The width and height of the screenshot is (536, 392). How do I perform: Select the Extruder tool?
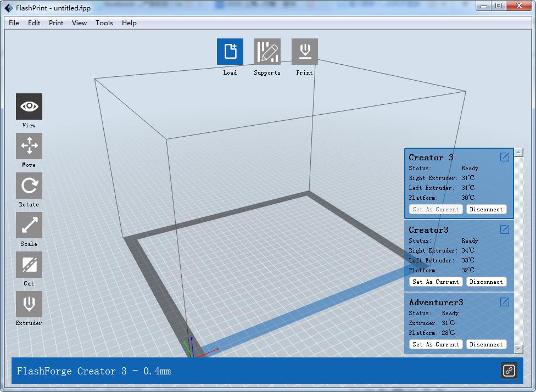[29, 304]
